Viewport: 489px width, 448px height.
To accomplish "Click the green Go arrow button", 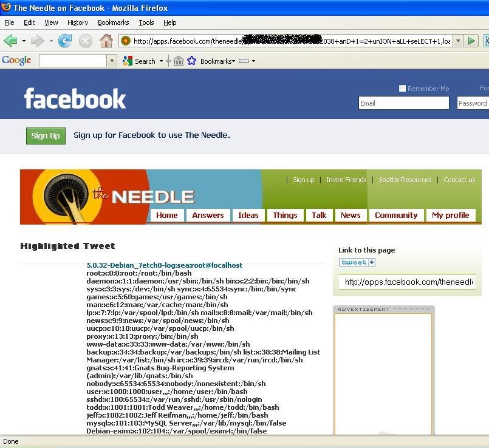I will (471, 41).
